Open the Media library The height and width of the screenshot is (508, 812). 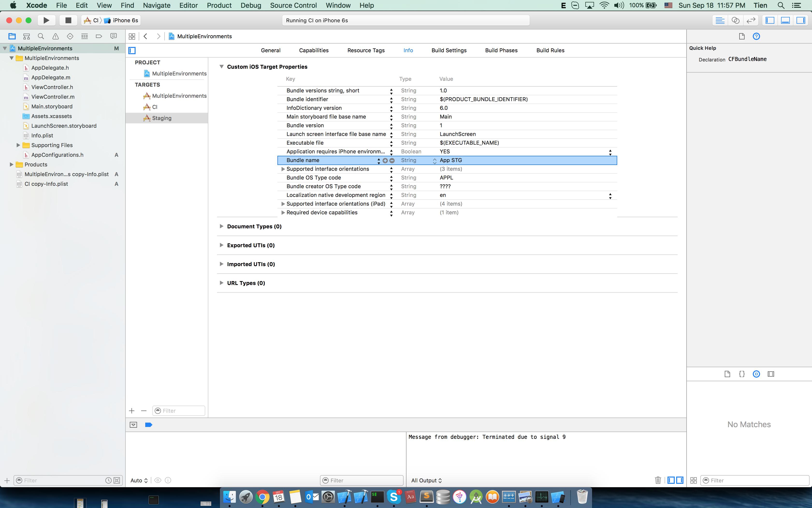(771, 374)
